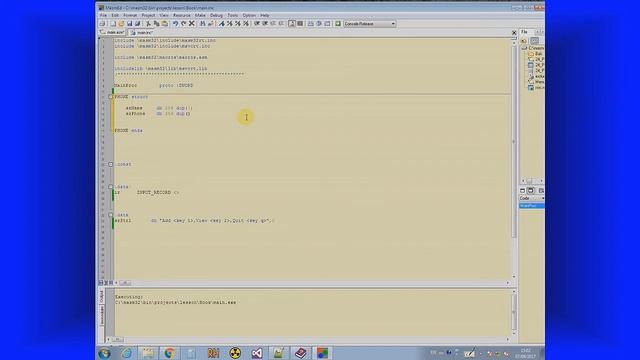Screen dimensions: 640x360
Task: Select the File tab in the right panel
Action: (x=524, y=32)
